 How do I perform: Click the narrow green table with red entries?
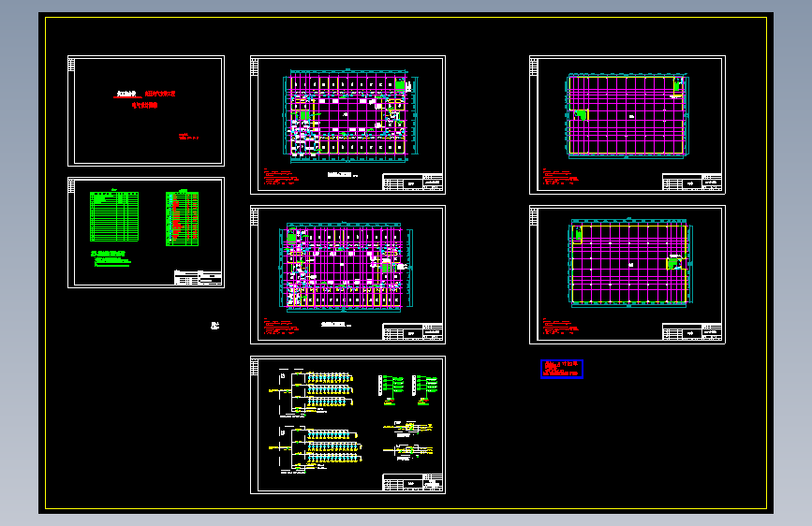(182, 218)
